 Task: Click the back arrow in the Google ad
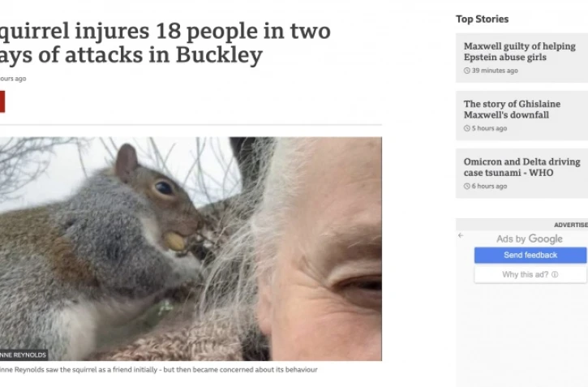pos(461,235)
